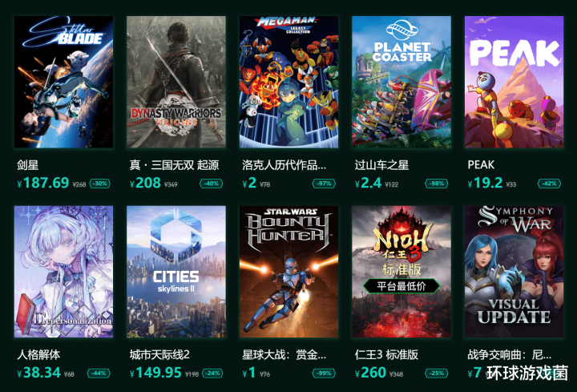This screenshot has height=392, width=577.
Task: Click the Star Wars Bounty Hunter cover
Action: [x=288, y=272]
